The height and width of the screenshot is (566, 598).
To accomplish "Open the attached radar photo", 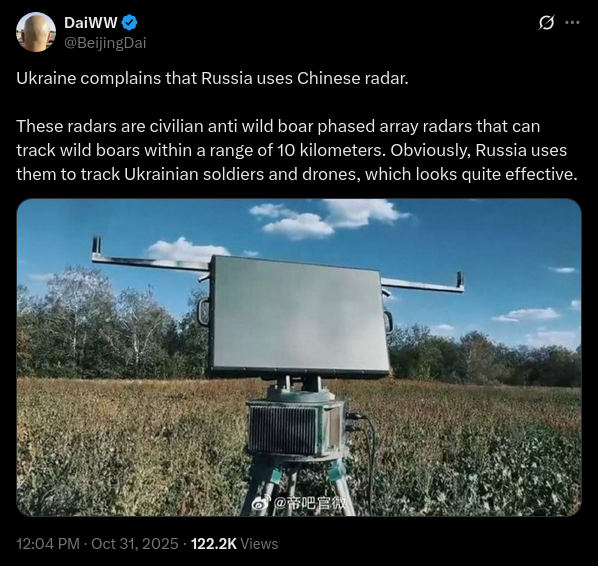I will (x=299, y=357).
